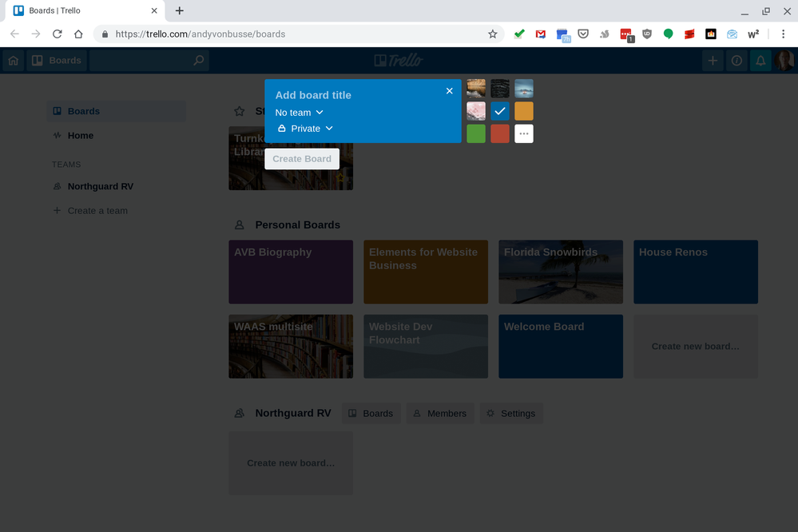Click the Trello home icon in header

pyautogui.click(x=14, y=61)
